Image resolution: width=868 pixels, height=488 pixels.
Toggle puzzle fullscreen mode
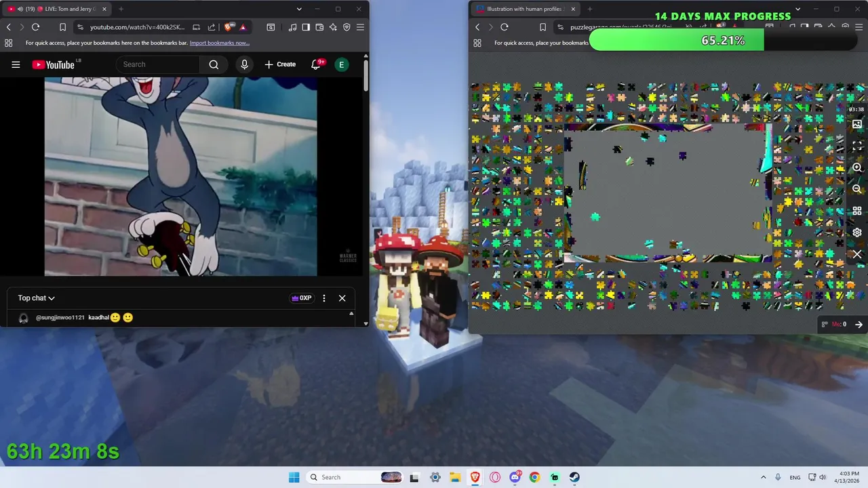857,146
